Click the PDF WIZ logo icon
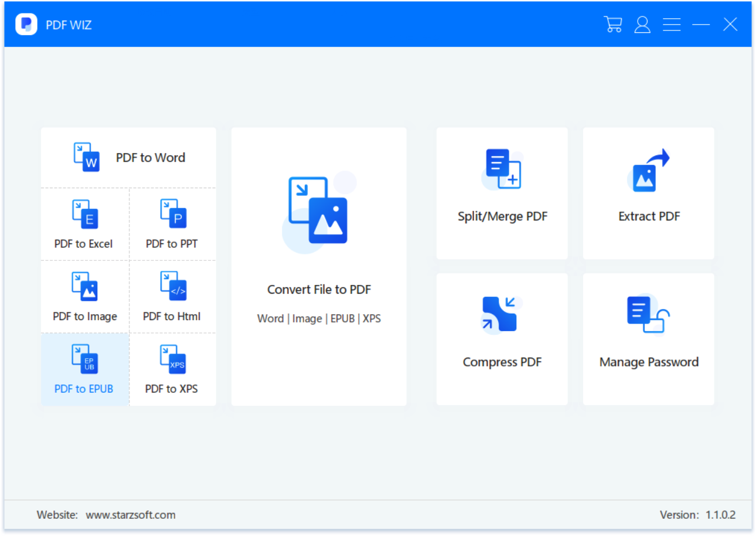 [26, 25]
